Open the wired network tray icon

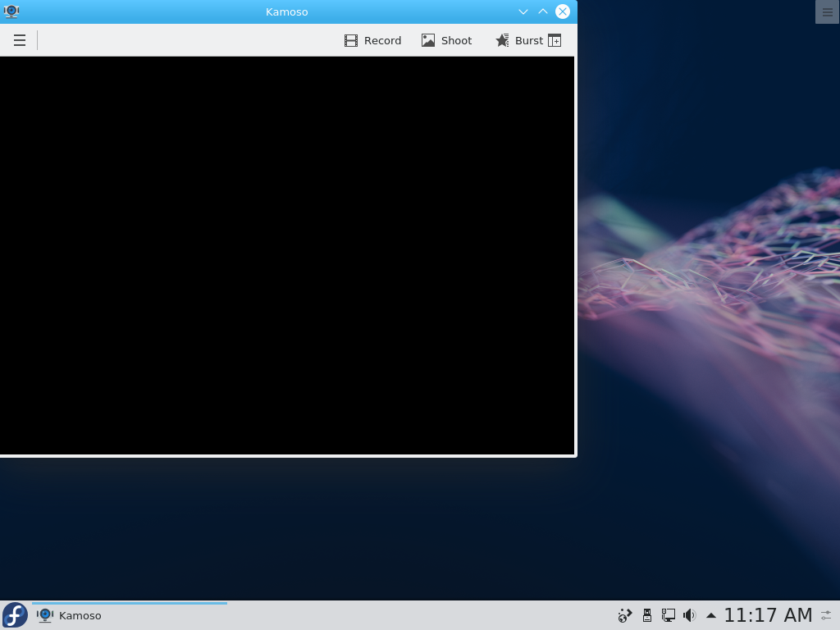(x=668, y=615)
